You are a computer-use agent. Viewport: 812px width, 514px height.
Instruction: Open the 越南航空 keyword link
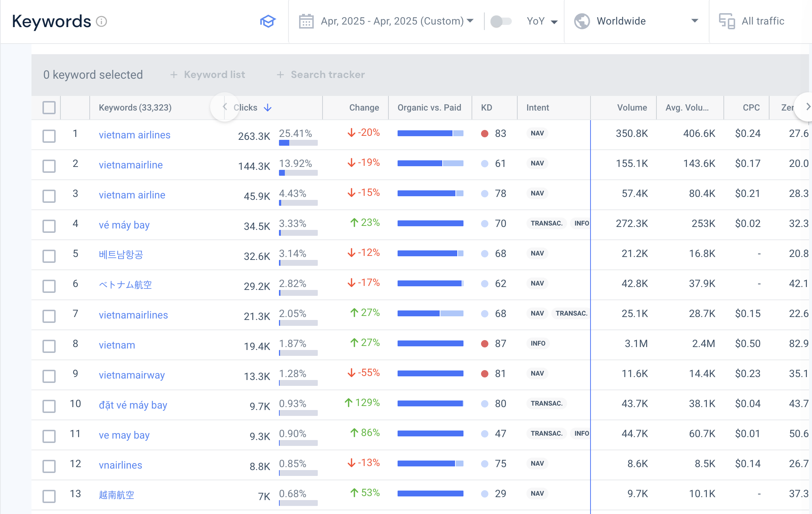tap(116, 495)
